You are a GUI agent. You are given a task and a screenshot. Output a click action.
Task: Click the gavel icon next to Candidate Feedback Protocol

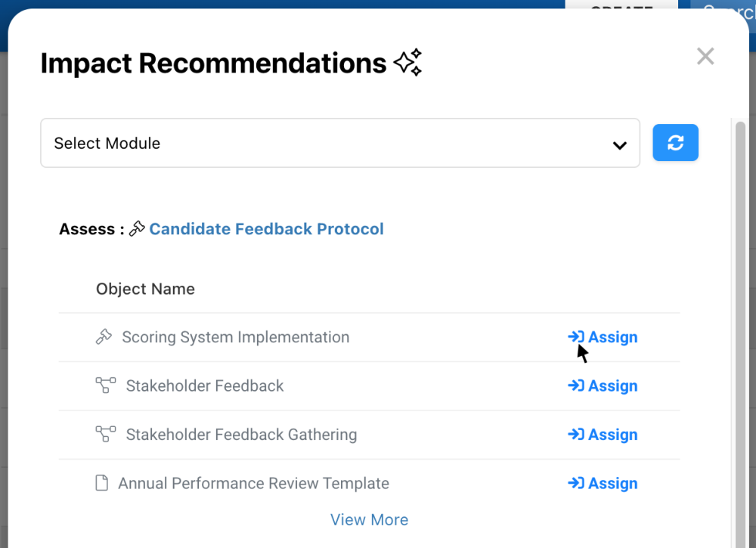tap(137, 229)
